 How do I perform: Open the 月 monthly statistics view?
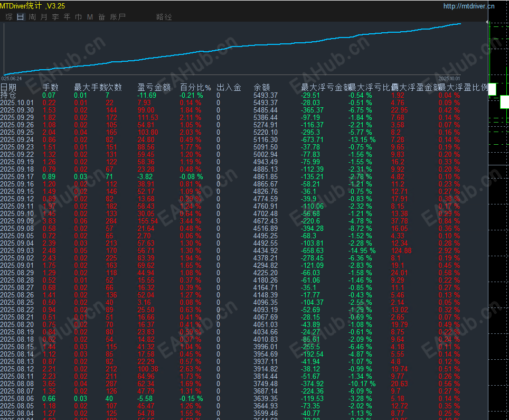(44, 17)
